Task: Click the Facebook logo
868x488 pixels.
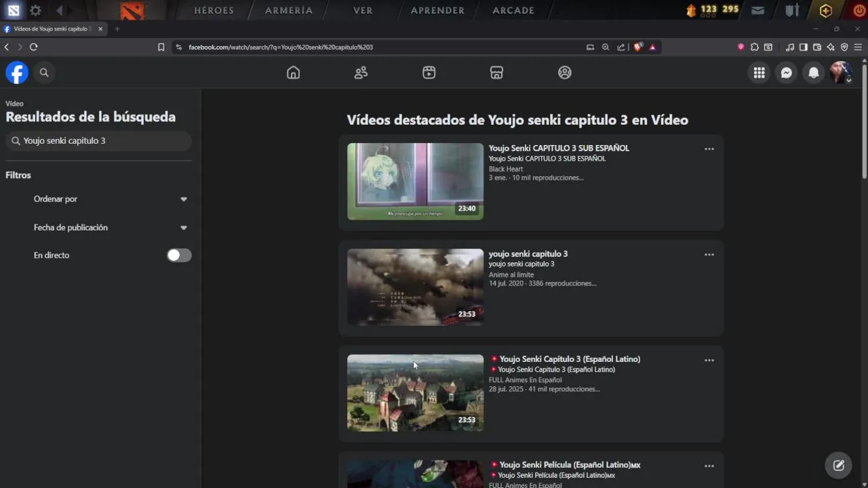Action: click(x=17, y=73)
